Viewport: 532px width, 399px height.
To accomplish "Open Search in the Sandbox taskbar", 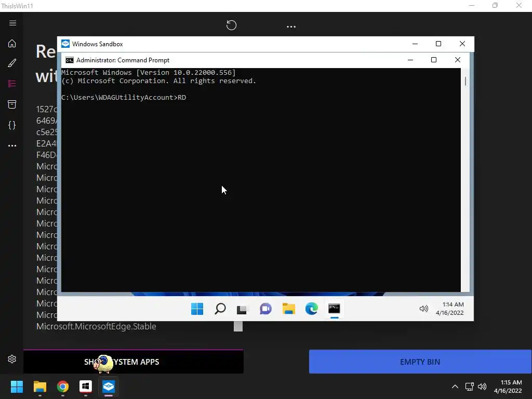I will pyautogui.click(x=220, y=309).
